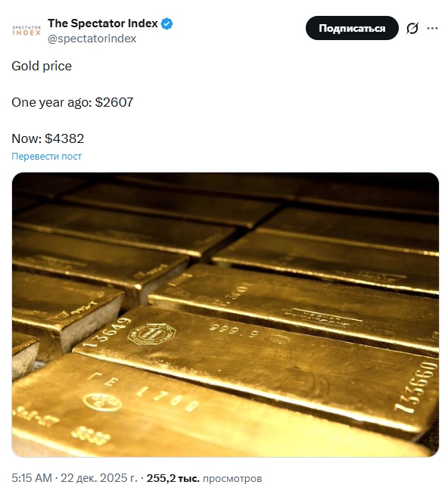Click the 133660 engraving on the bar
Screen dimensions: 448x497
tap(415, 387)
